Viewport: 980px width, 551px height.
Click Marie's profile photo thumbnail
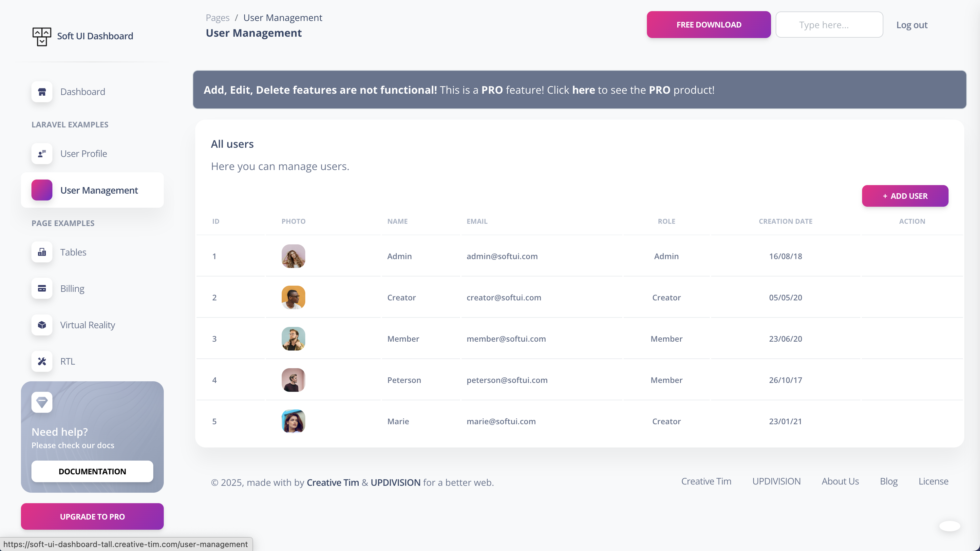click(x=293, y=421)
